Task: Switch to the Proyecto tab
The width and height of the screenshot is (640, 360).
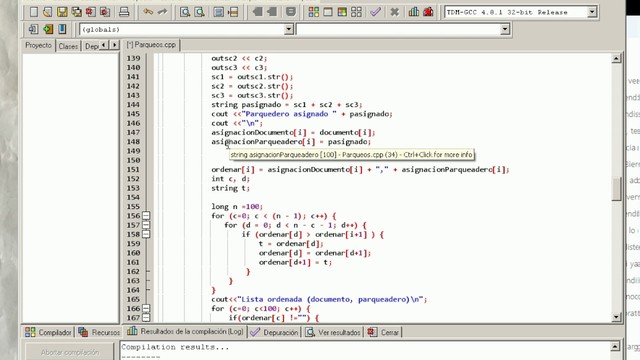Action: pyautogui.click(x=38, y=45)
